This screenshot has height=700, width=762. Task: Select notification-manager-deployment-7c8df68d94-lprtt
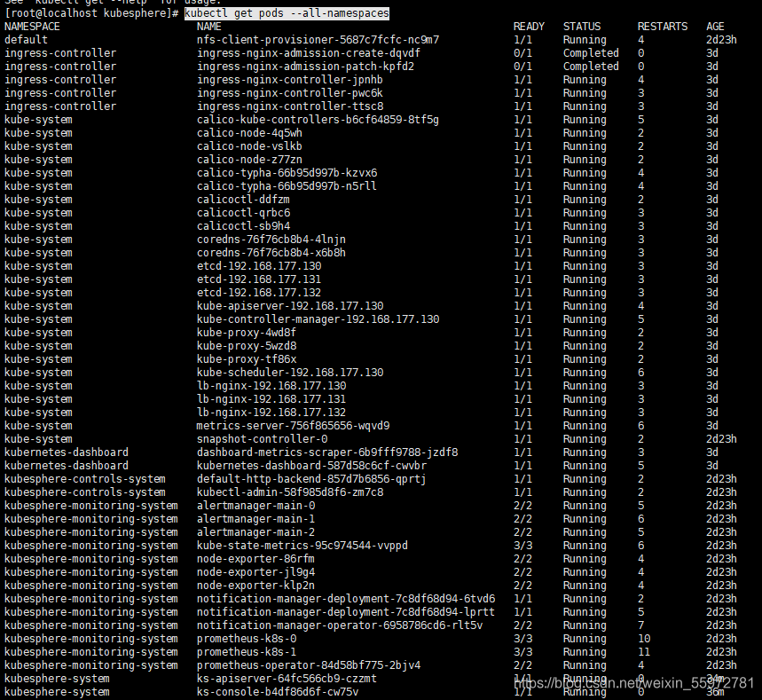coord(346,612)
